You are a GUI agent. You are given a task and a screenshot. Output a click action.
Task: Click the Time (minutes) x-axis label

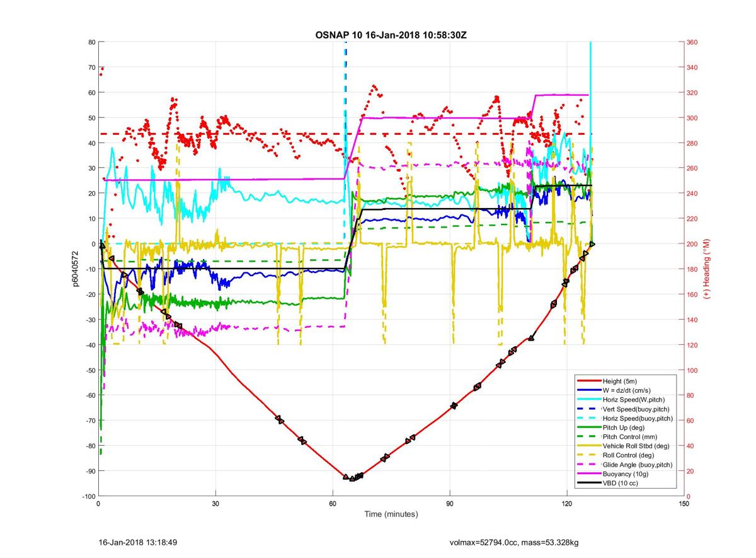pyautogui.click(x=391, y=514)
